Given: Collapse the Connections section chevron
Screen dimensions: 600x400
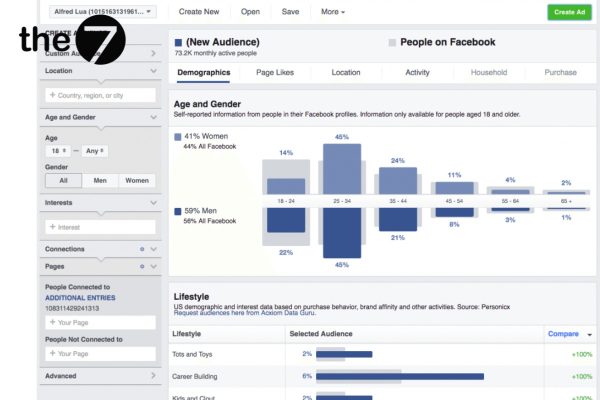Looking at the screenshot, I should click(153, 249).
